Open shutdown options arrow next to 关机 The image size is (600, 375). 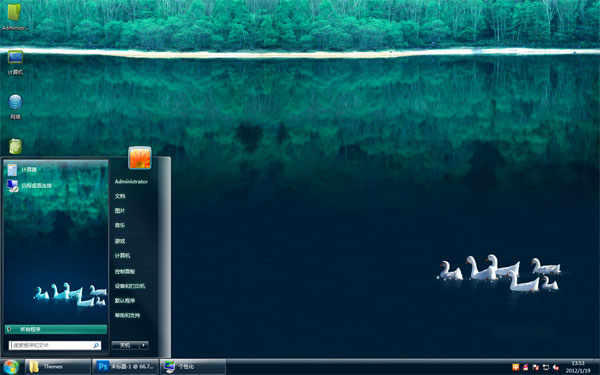click(x=144, y=345)
